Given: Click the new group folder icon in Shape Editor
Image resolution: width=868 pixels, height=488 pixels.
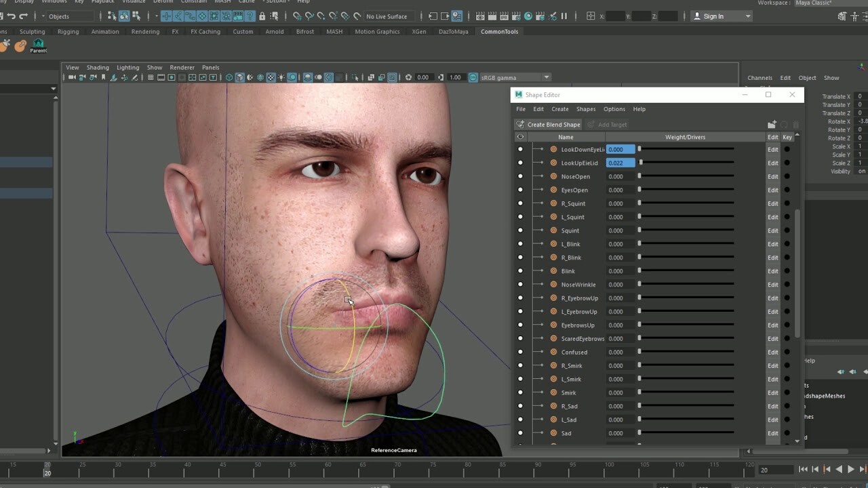Looking at the screenshot, I should coord(772,125).
